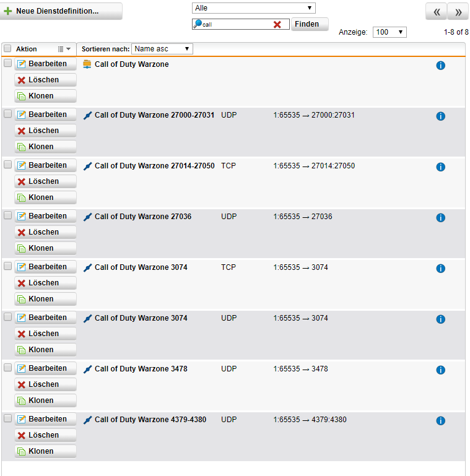Select checkbox for Warzone 3478 row
The image size is (470, 476).
7,367
